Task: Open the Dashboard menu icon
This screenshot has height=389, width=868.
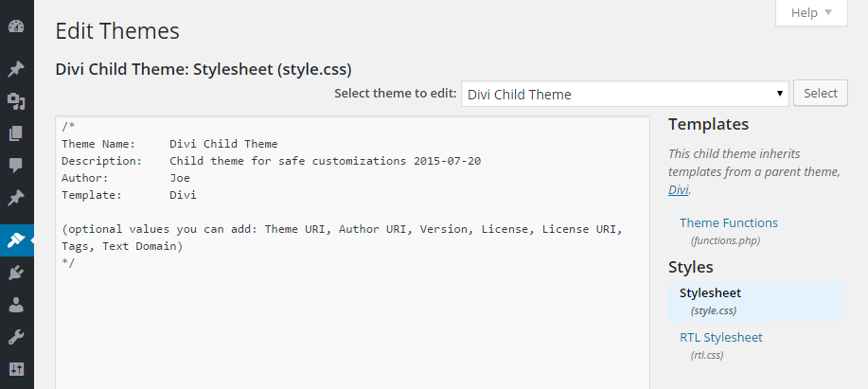Action: coord(17,27)
